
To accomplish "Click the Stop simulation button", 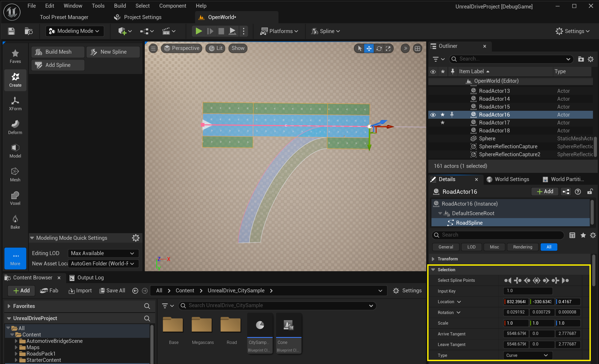I will click(221, 31).
